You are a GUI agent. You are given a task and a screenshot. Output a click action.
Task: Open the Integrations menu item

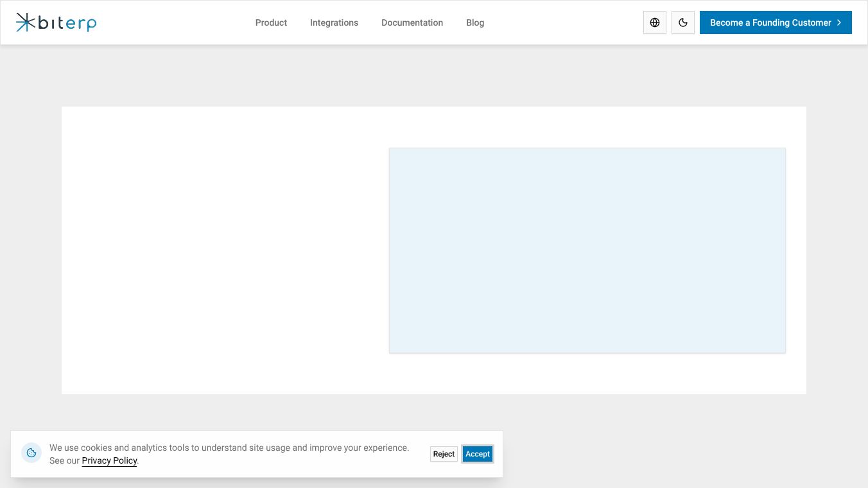(334, 22)
